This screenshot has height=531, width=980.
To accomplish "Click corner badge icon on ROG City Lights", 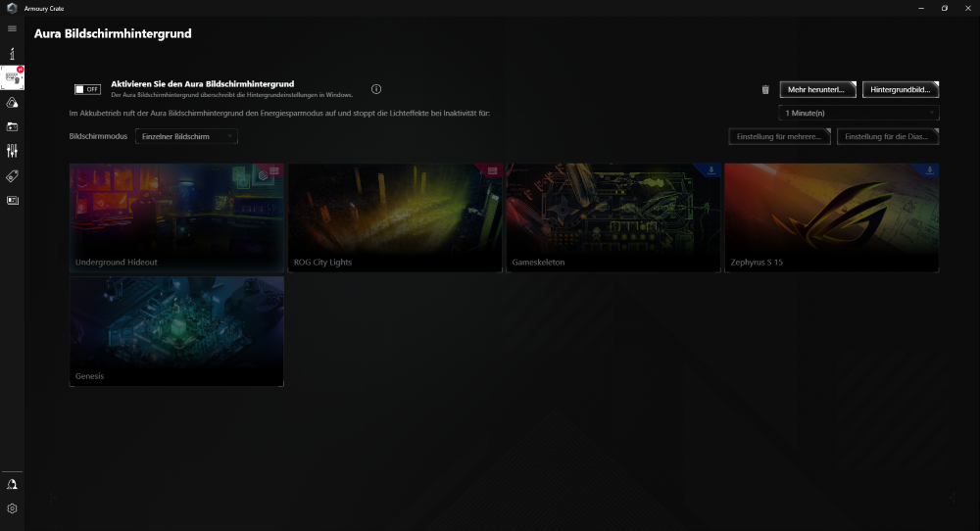I will [493, 169].
